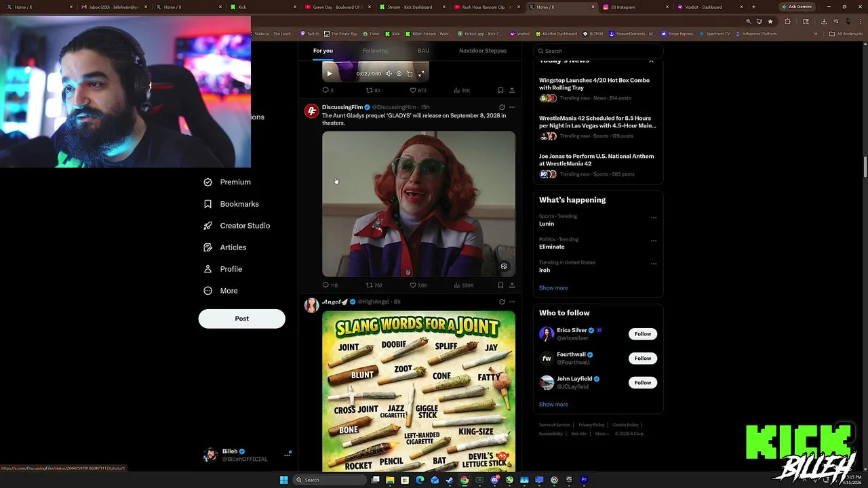The image size is (868, 488).
Task: Close the Today's News panel
Action: pos(652,61)
